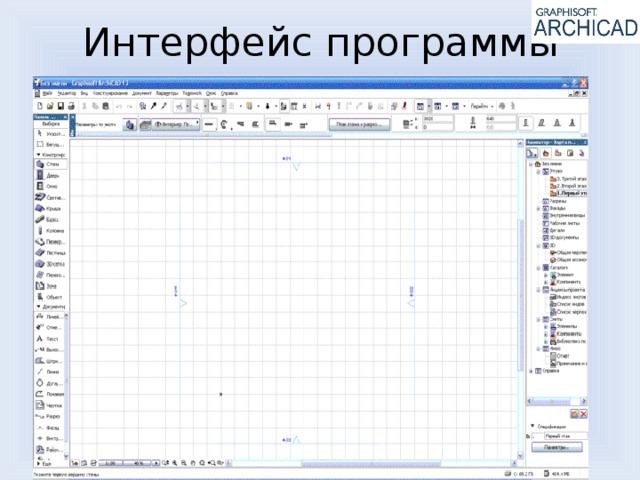Viewport: 640px width, 480px height.
Task: Select the Arc/Circle (Дуга) tool
Action: click(x=51, y=383)
